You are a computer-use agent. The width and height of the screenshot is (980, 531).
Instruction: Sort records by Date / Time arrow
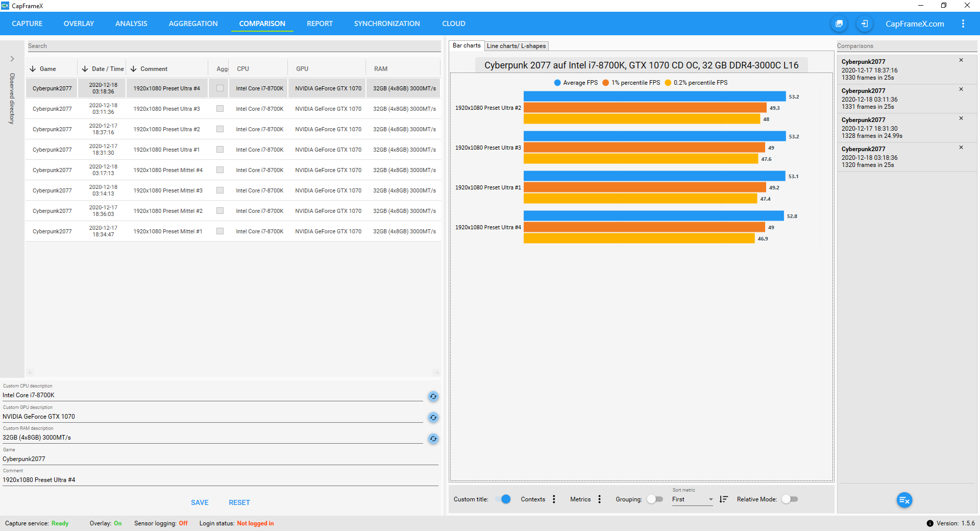click(85, 69)
